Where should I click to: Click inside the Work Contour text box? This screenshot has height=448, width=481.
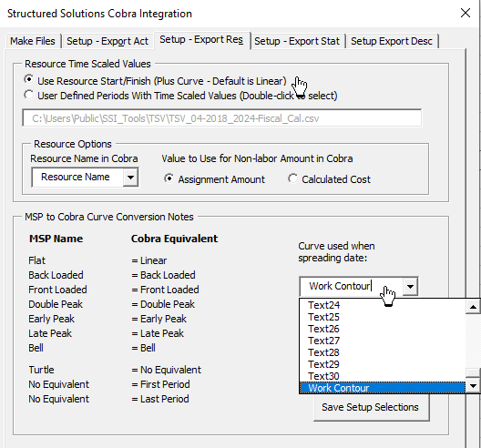(352, 287)
